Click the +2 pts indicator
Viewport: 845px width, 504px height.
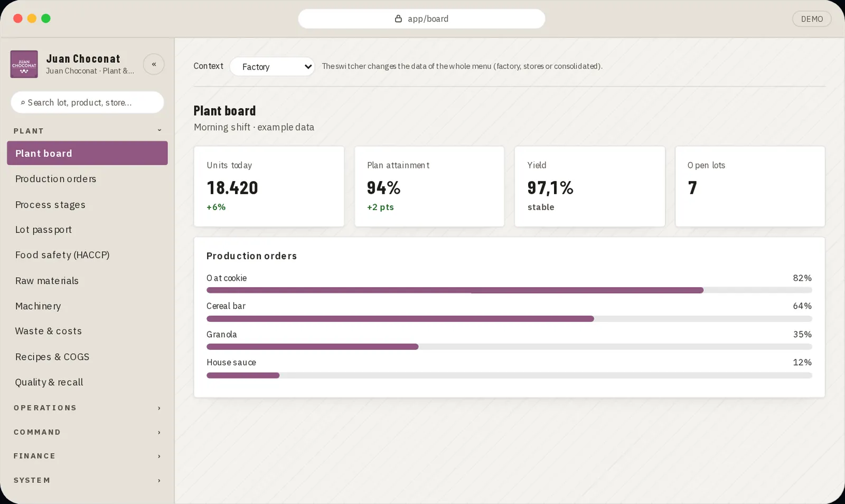[380, 207]
